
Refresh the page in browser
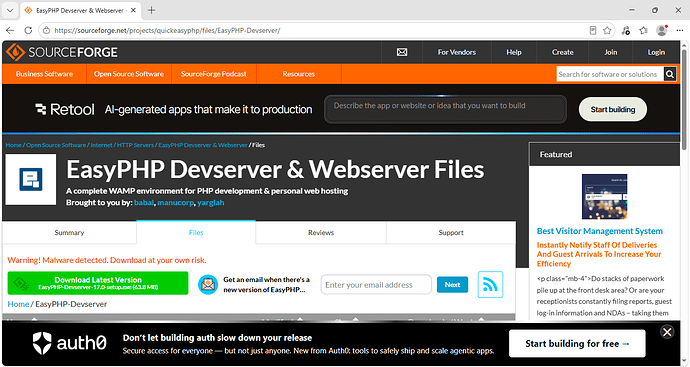[x=28, y=30]
